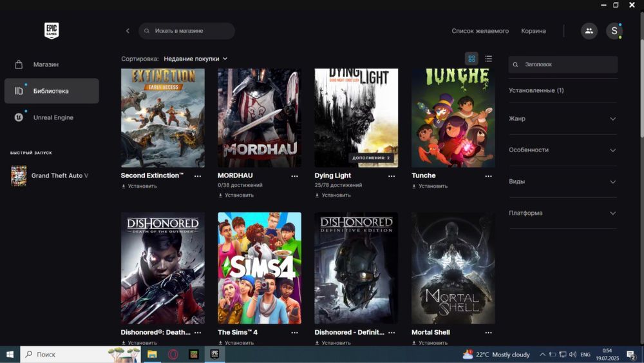The height and width of the screenshot is (363, 644).
Task: Switch to list view
Action: (488, 59)
